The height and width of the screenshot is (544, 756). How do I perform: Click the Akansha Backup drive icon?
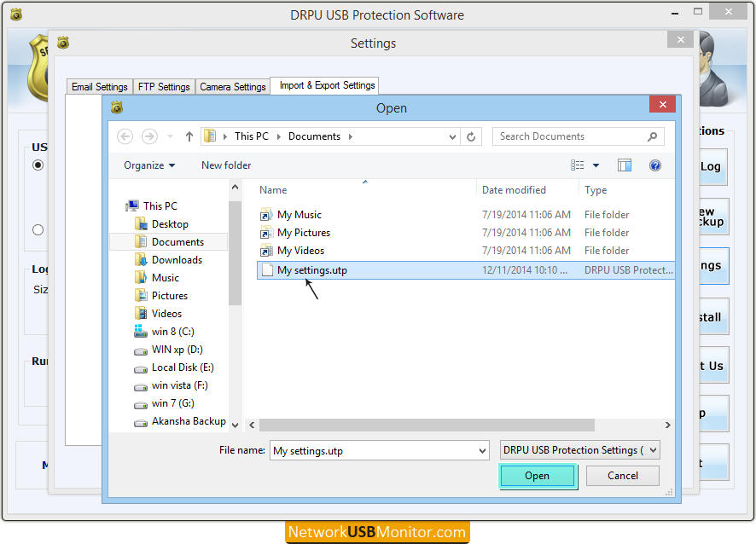coord(141,423)
